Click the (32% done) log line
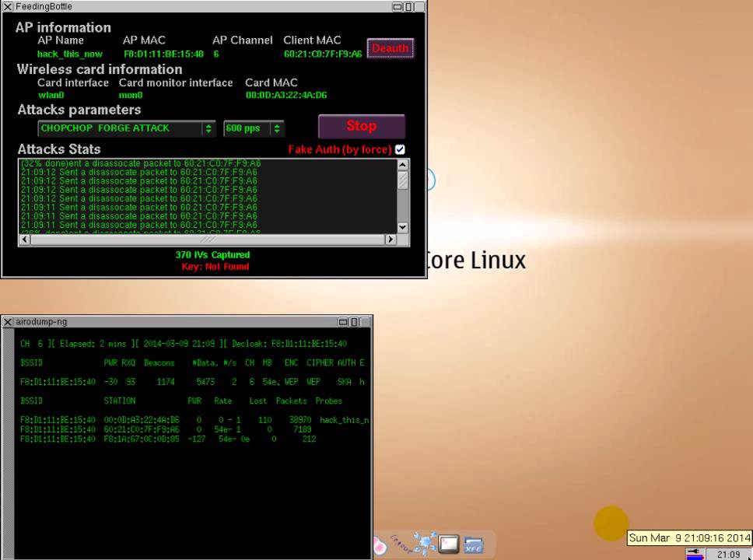Image resolution: width=753 pixels, height=560 pixels. point(141,163)
